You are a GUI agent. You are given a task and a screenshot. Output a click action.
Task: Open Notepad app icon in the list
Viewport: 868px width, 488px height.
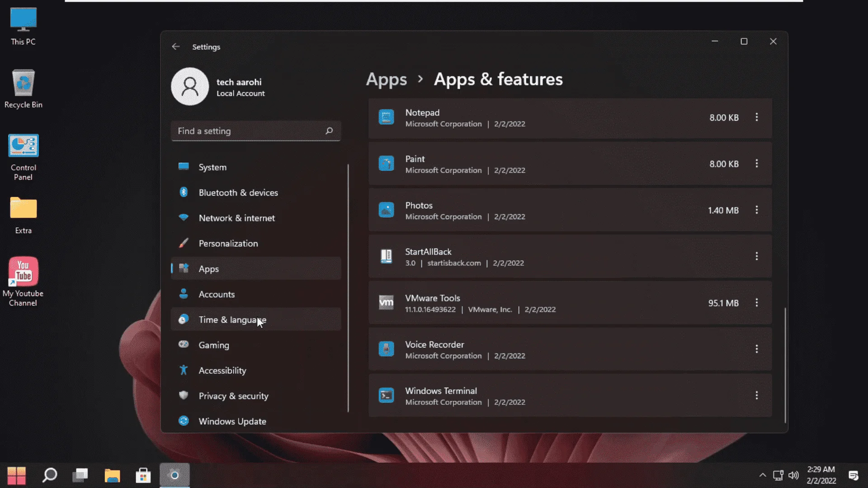tap(386, 117)
